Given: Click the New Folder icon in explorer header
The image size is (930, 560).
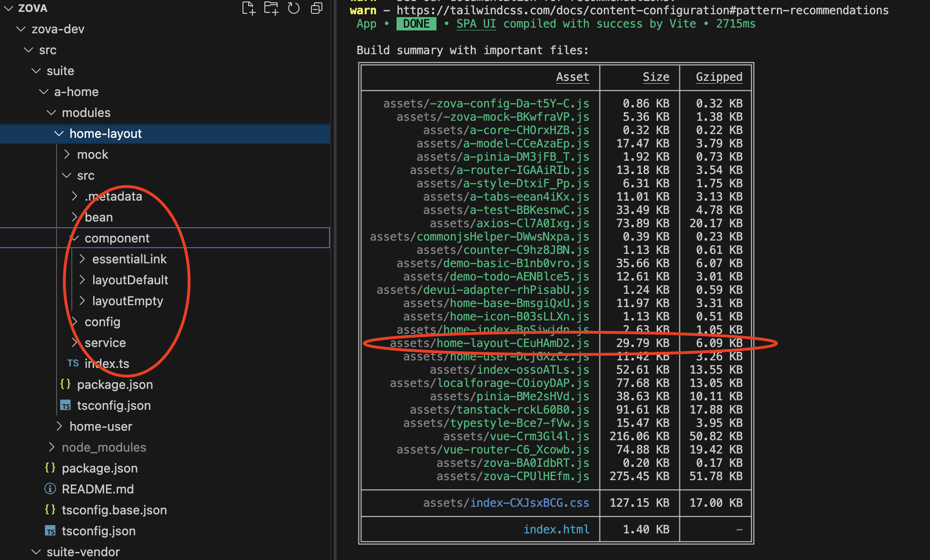Looking at the screenshot, I should pos(271,8).
